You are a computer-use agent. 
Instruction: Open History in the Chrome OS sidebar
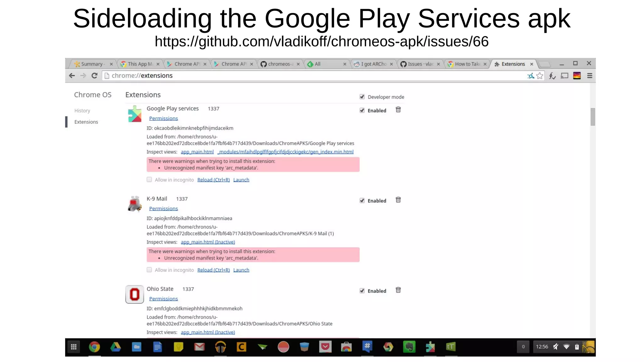(82, 110)
